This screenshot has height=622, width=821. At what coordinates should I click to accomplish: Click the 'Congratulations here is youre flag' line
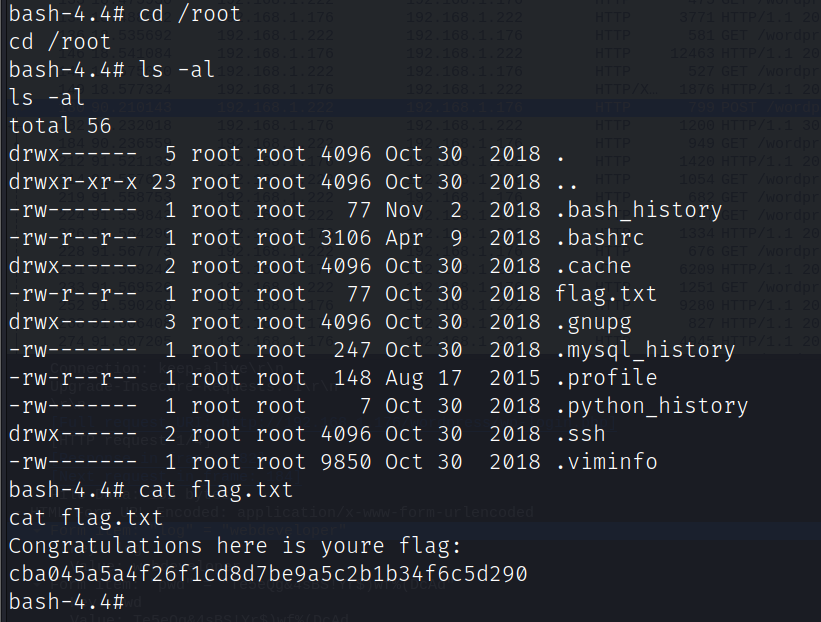(236, 546)
